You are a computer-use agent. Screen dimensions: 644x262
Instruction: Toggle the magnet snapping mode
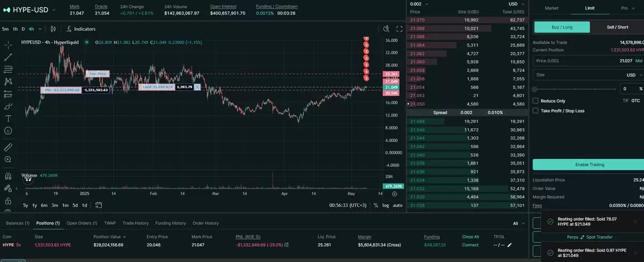[8, 176]
